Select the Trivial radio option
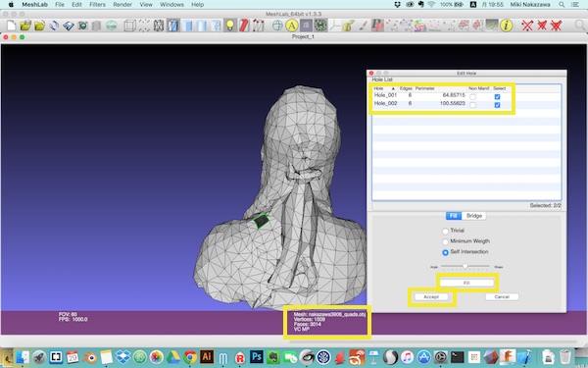The height and width of the screenshot is (368, 588). coord(445,231)
